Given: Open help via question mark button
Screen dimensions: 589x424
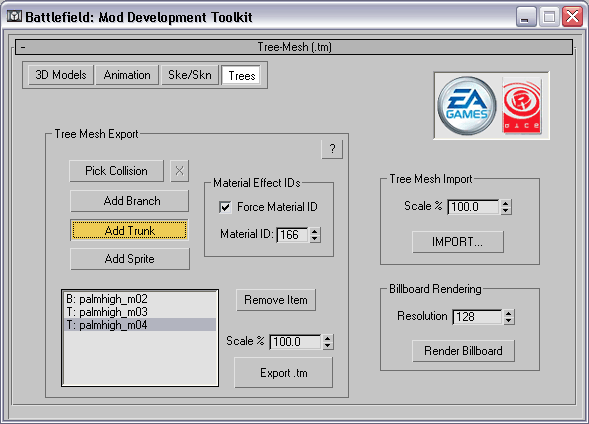Looking at the screenshot, I should [332, 149].
